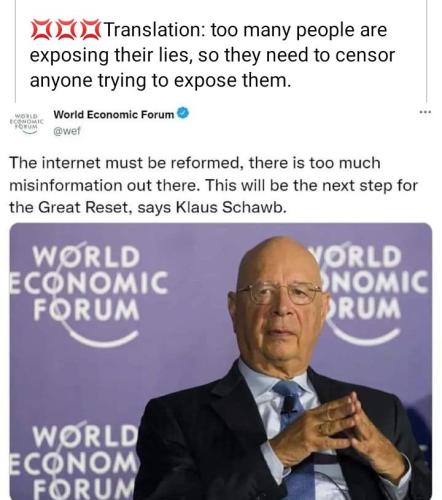The image size is (442, 500).
Task: Click the eyeglasses on the man's face
Action: coord(279,293)
